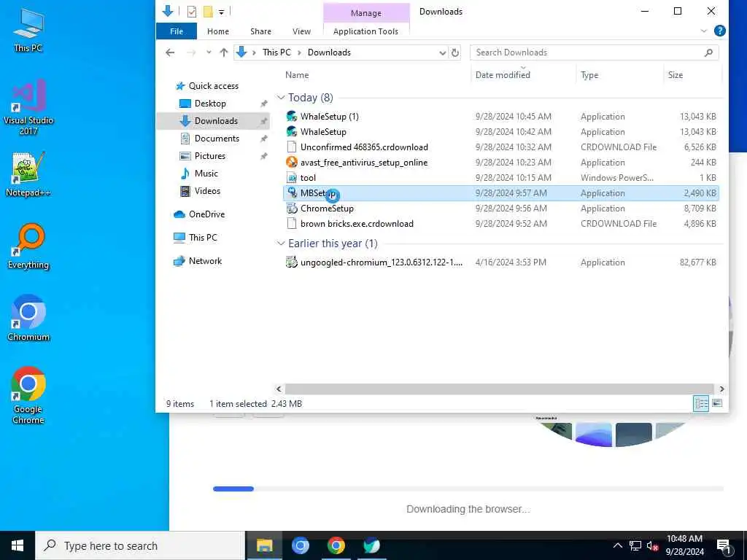Collapse the Today (8) group
This screenshot has height=560, width=747.
point(281,98)
